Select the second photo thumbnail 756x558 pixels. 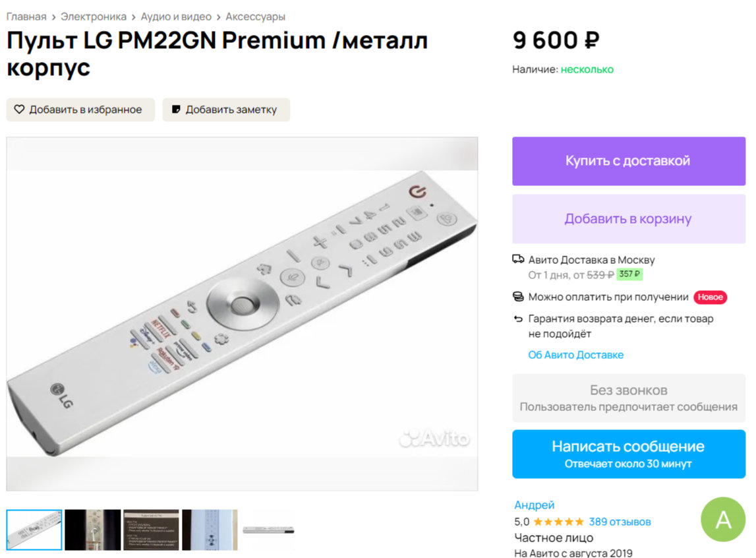pyautogui.click(x=93, y=530)
